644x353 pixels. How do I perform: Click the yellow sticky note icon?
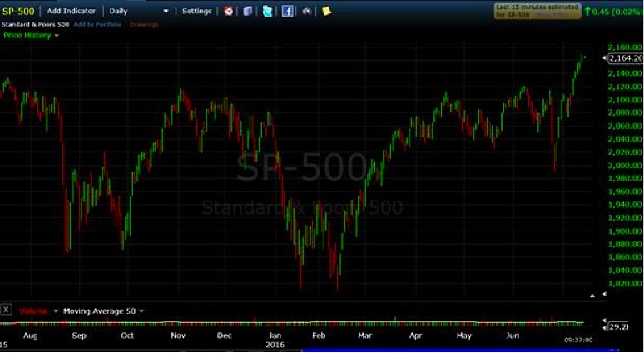326,11
